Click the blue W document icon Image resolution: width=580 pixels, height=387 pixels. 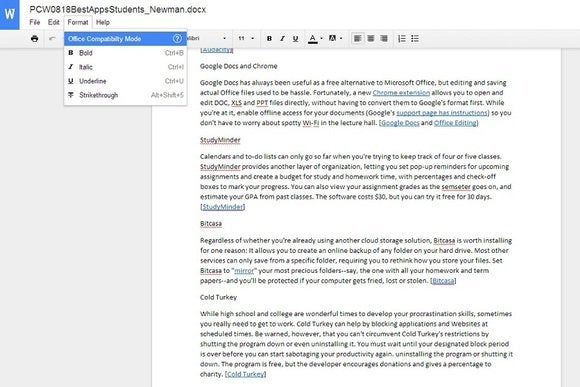(10, 14)
